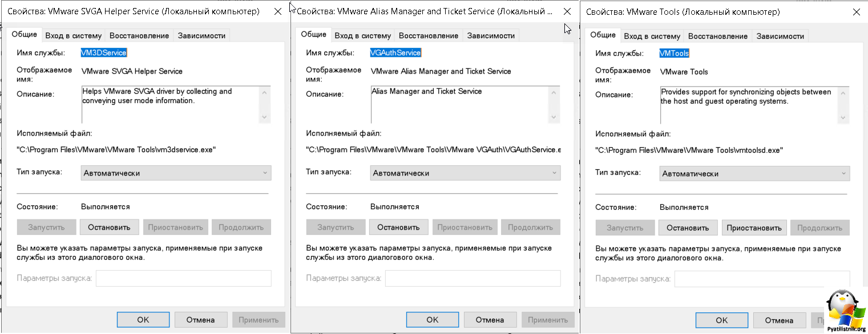Click Остановить in VMware Tools window

(x=688, y=227)
